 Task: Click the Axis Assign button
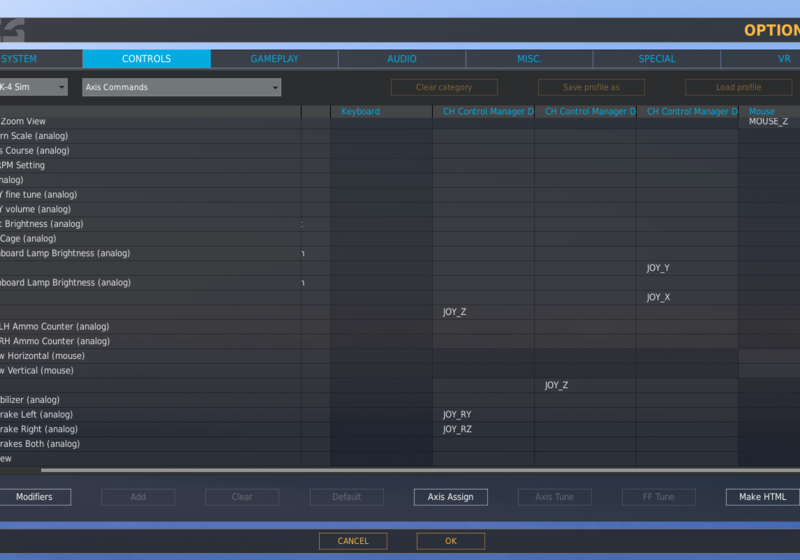coord(450,497)
